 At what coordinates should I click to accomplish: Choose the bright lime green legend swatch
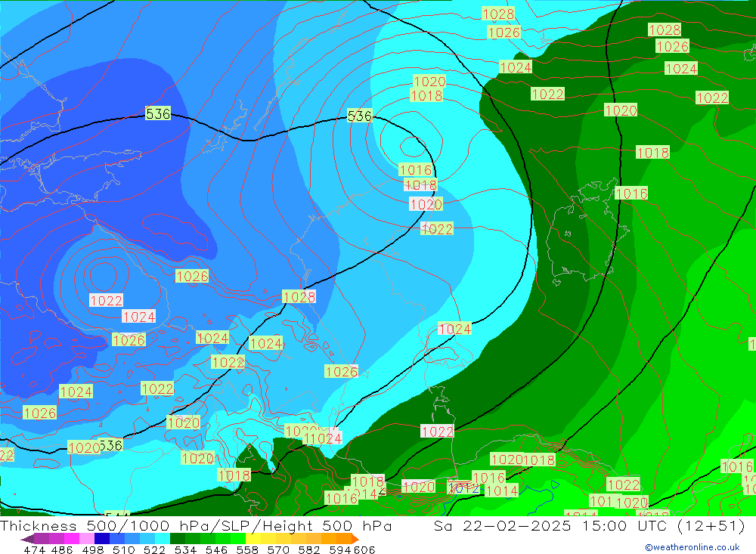point(238,539)
